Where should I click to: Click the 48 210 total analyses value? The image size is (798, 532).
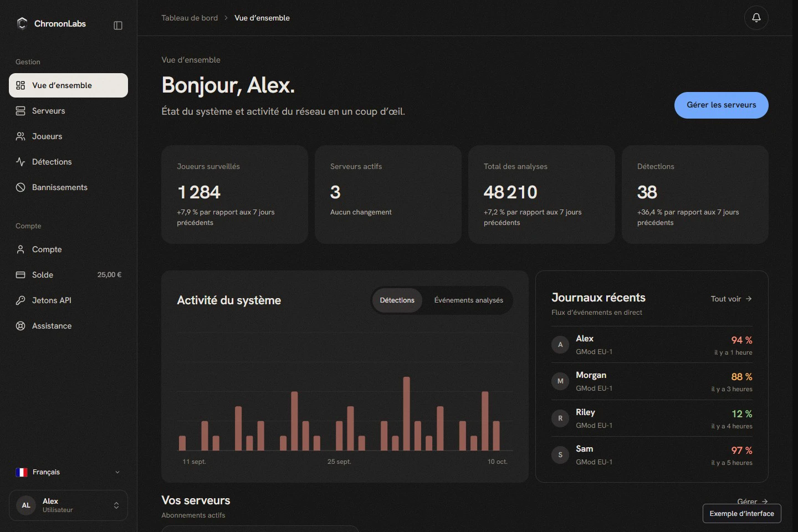(x=510, y=192)
